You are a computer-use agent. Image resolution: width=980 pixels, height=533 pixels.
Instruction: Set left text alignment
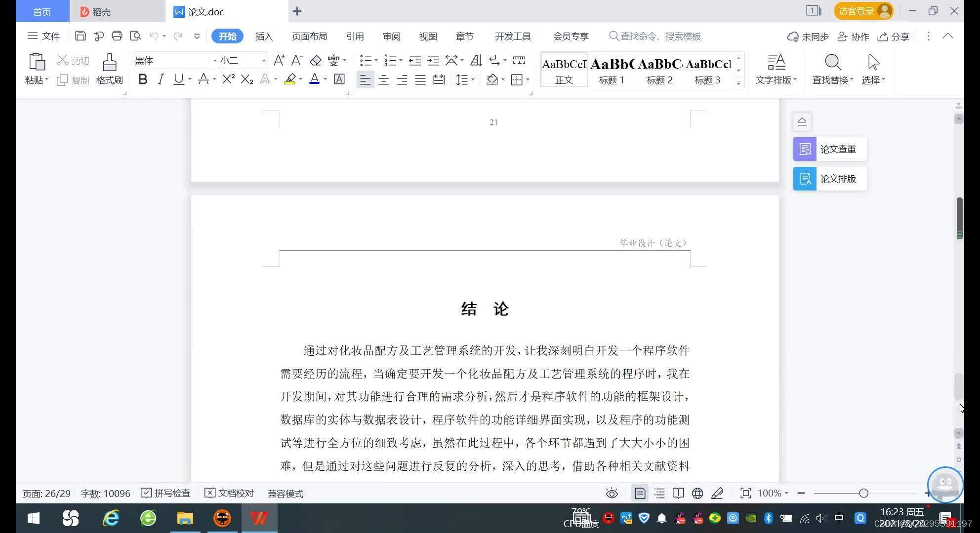(365, 79)
